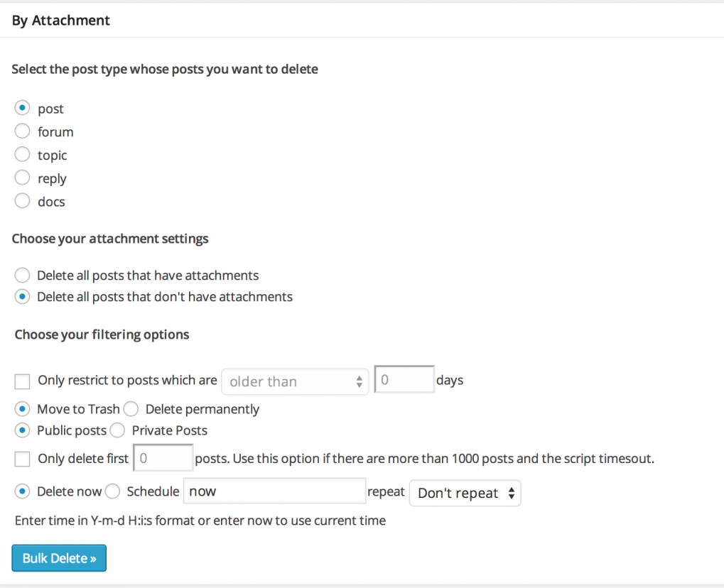
Task: Open the "older than" dropdown
Action: (294, 381)
